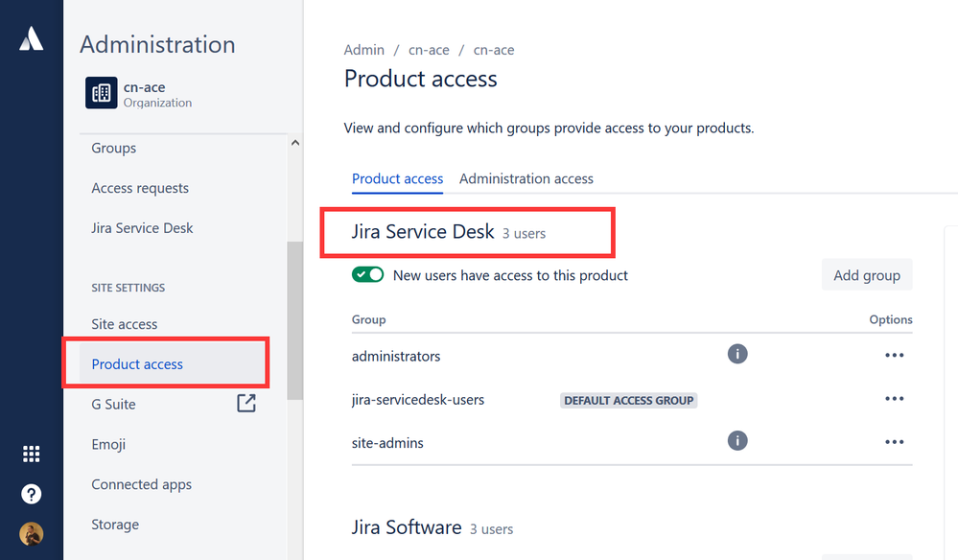958x560 pixels.
Task: Select the Product access tab
Action: (397, 179)
